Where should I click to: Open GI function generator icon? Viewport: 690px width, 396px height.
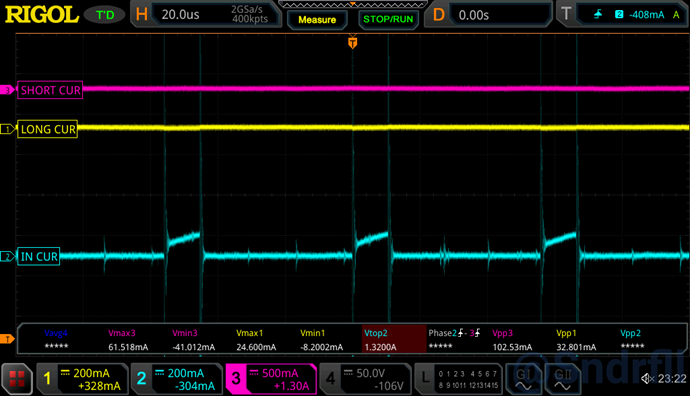[524, 379]
